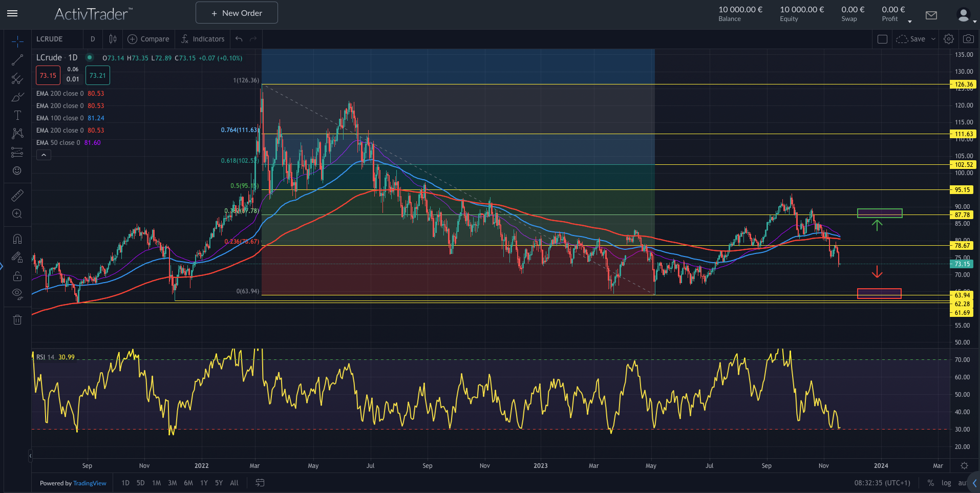Screen dimensions: 980x493
Task: Select the 6M time range
Action: pos(188,483)
